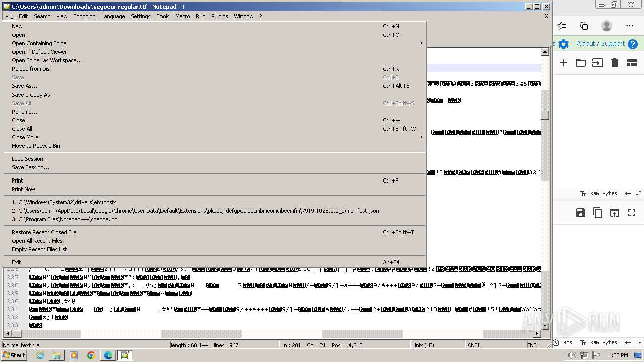
Task: Click the LF line-ending label above the fullscreen icon
Action: point(638,193)
